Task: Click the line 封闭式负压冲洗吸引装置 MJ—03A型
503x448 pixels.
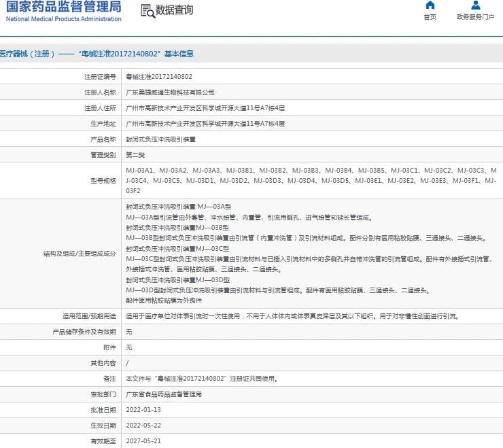Action: (178, 207)
